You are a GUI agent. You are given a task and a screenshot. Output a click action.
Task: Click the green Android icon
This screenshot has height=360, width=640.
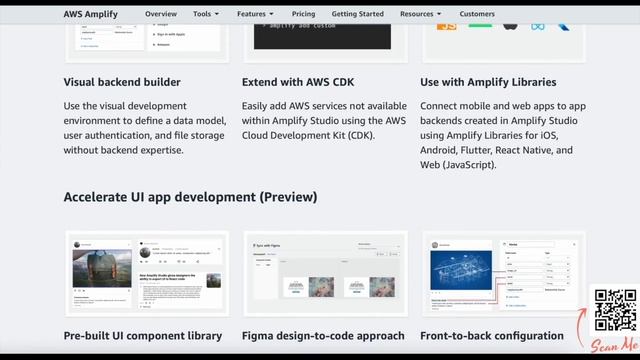(480, 26)
